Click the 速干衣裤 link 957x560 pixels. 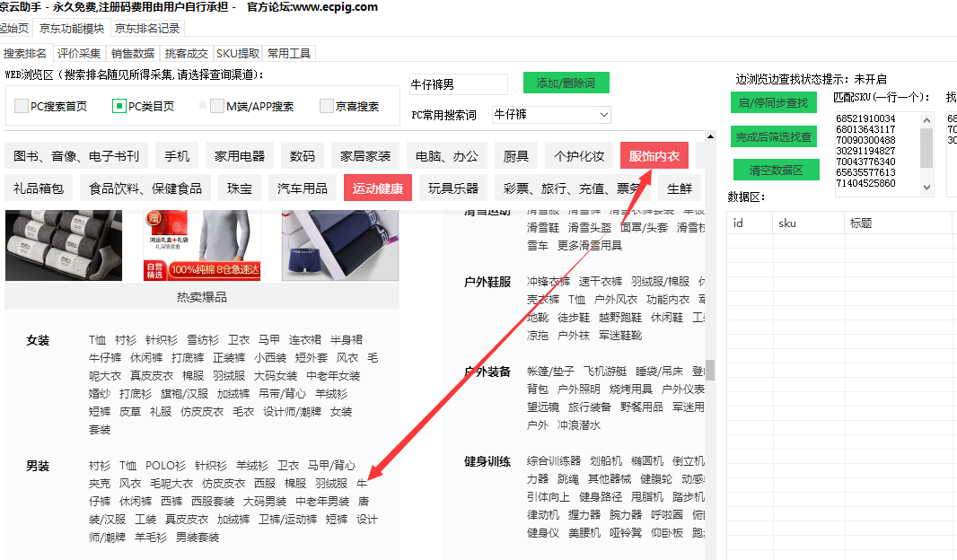600,281
